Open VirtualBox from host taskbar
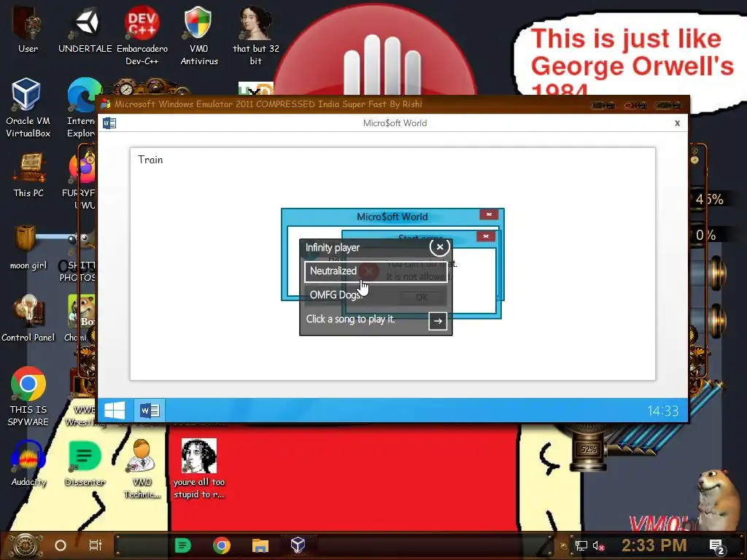 298,545
